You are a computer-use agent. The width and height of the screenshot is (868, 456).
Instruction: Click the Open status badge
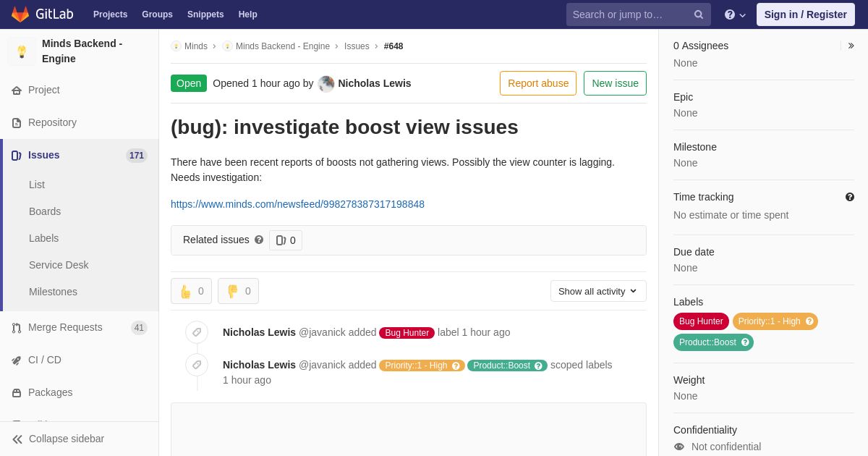coord(189,83)
